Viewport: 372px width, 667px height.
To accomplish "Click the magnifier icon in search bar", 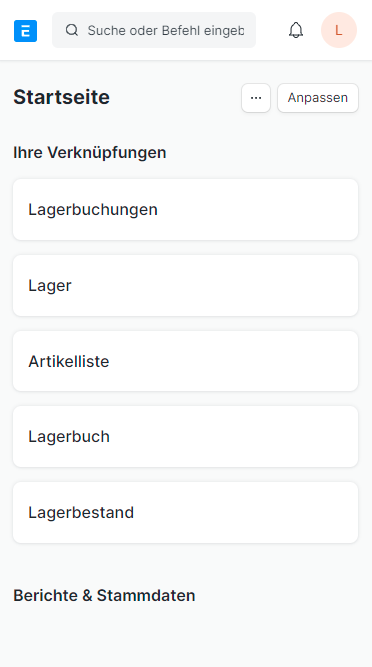I will [72, 30].
